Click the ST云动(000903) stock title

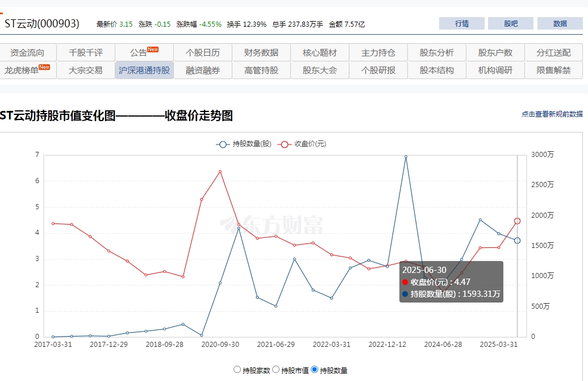coord(42,24)
